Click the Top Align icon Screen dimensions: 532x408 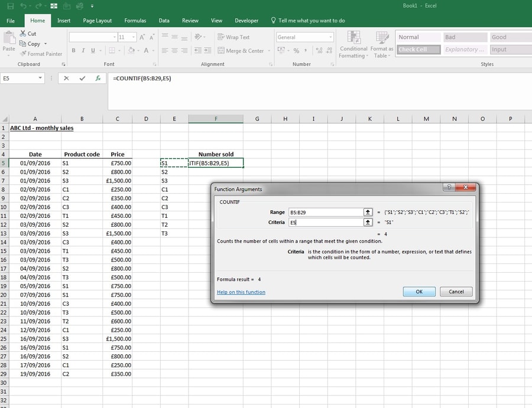click(x=165, y=37)
